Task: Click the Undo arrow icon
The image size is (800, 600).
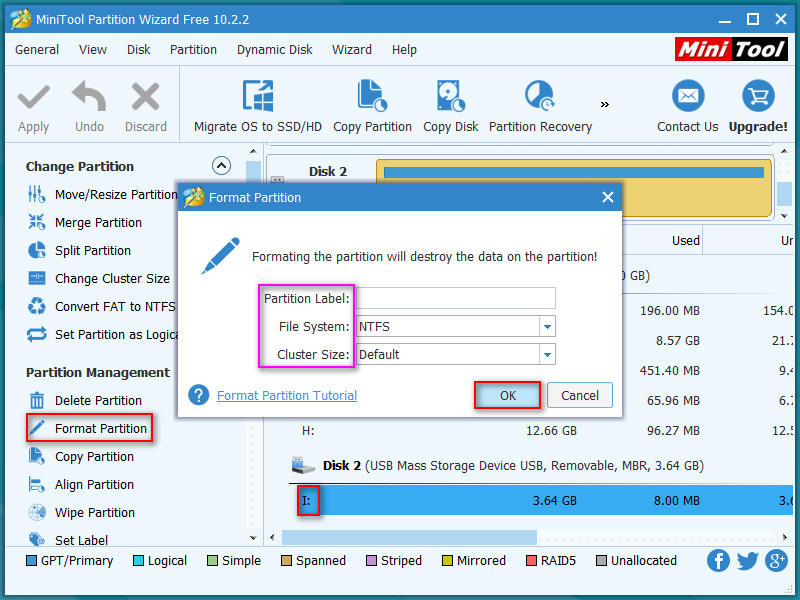Action: [89, 96]
